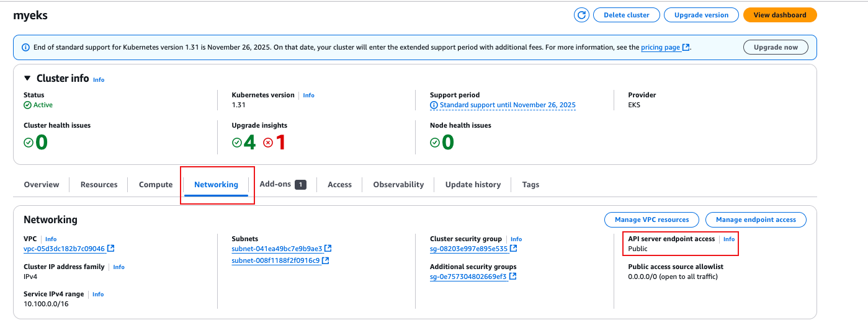The width and height of the screenshot is (868, 323).
Task: Select the Networking tab
Action: [216, 185]
